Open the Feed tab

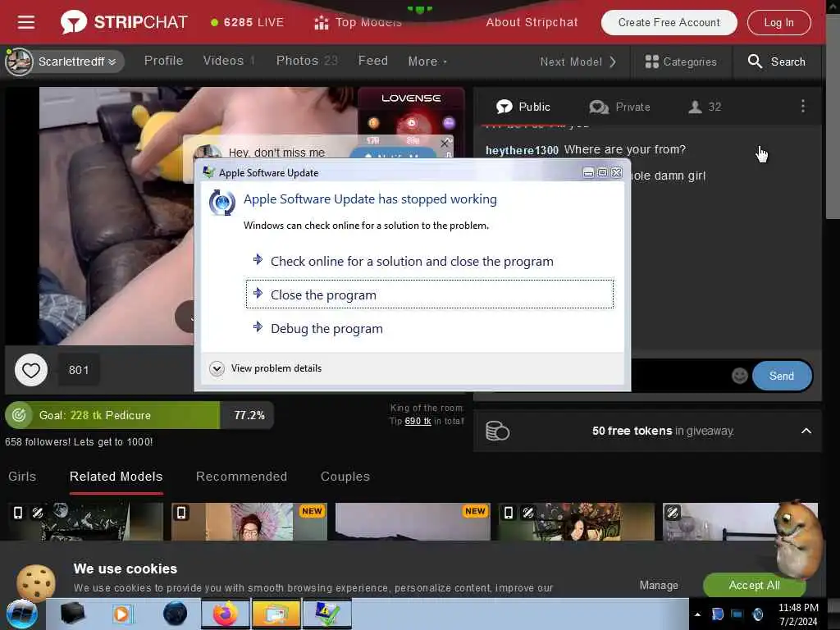click(373, 61)
